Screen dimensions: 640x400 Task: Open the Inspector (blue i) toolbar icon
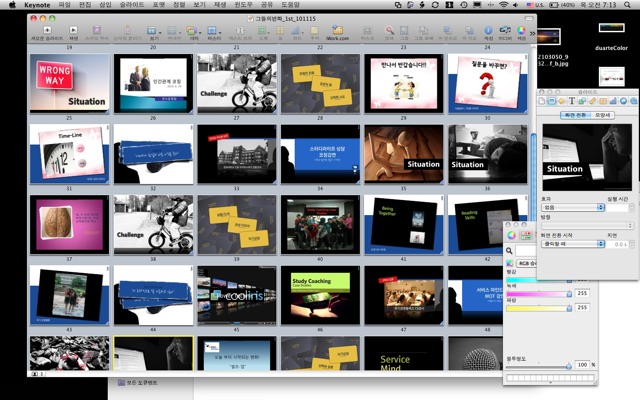[x=488, y=30]
